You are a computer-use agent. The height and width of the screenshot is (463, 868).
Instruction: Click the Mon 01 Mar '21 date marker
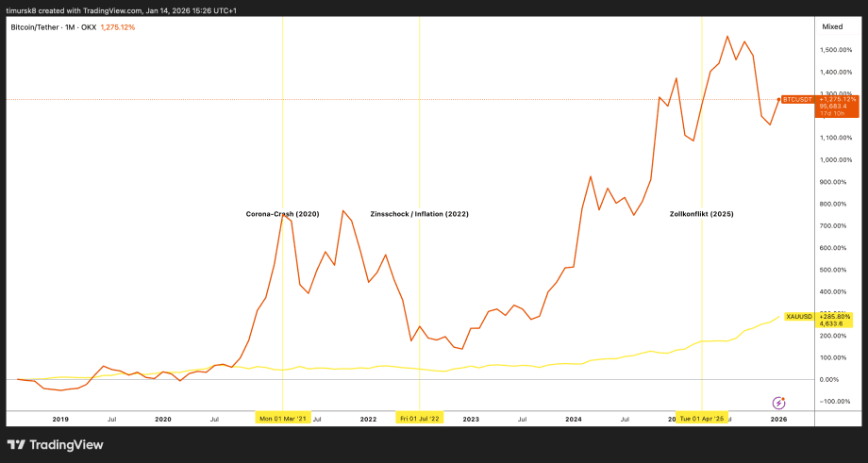pyautogui.click(x=283, y=418)
